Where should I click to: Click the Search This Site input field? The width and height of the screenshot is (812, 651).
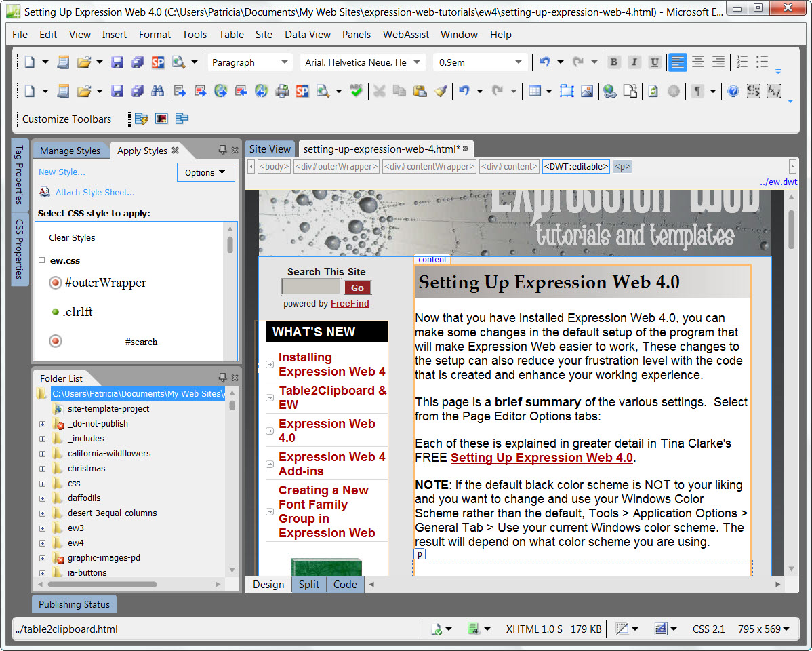pos(310,287)
